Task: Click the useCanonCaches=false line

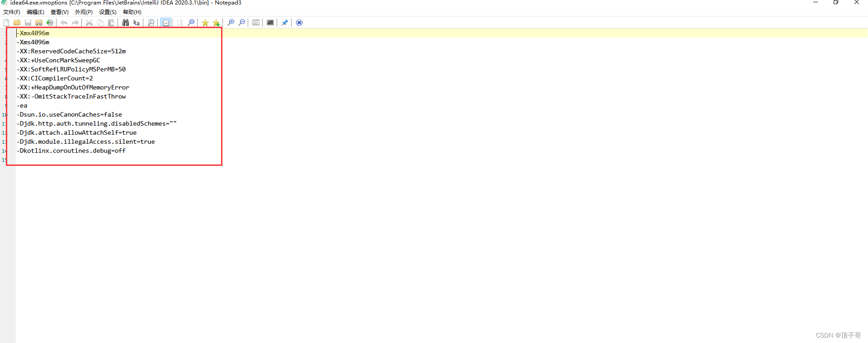Action: point(69,114)
